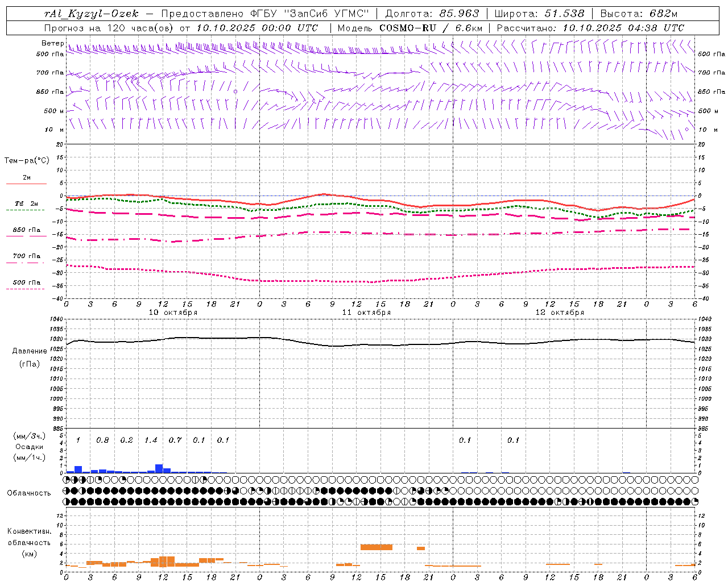This screenshot has height=582, width=728.
Task: Click the forecast line Прогноз на 120 часа(ов)
Action: (x=110, y=28)
